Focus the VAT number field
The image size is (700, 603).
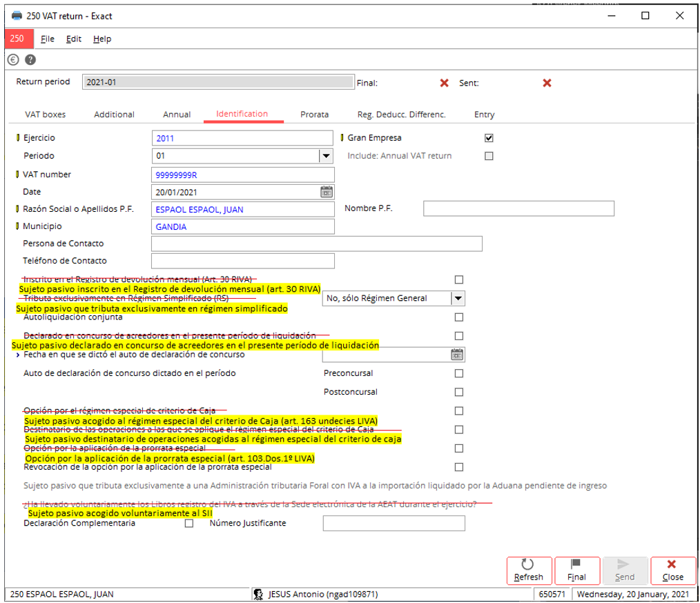click(243, 175)
